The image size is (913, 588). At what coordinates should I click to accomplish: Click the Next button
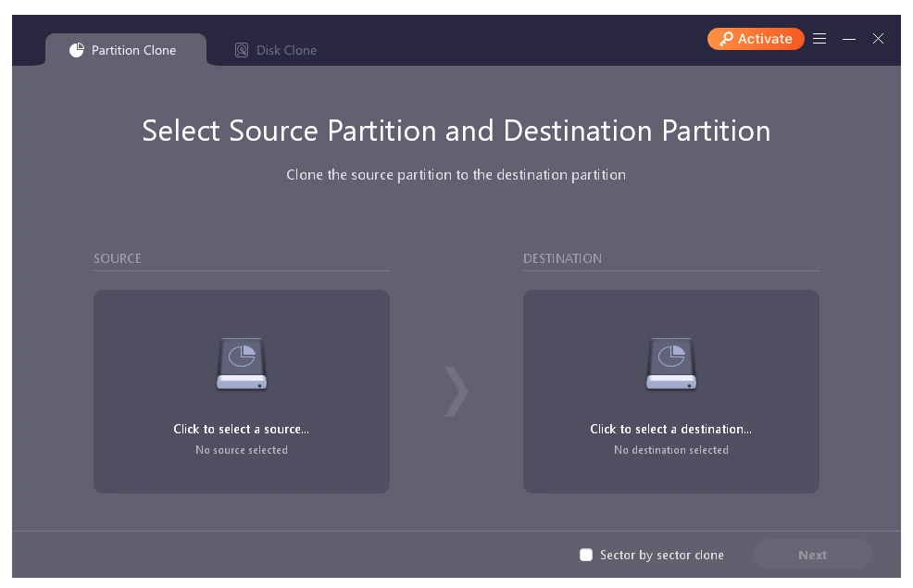812,555
